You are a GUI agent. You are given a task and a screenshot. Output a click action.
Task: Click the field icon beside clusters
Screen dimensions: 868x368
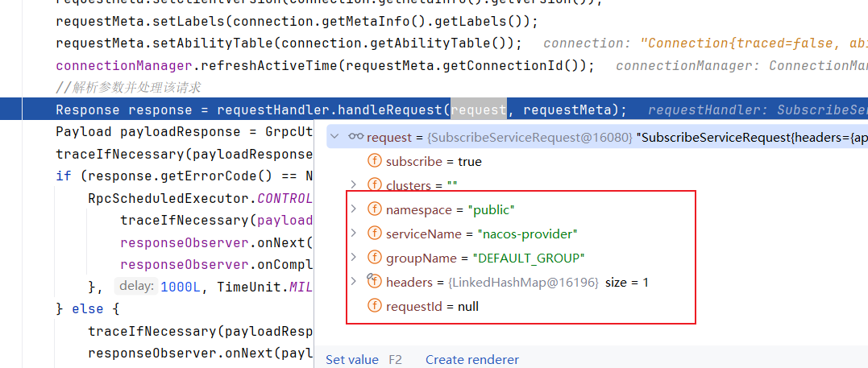[x=374, y=185]
